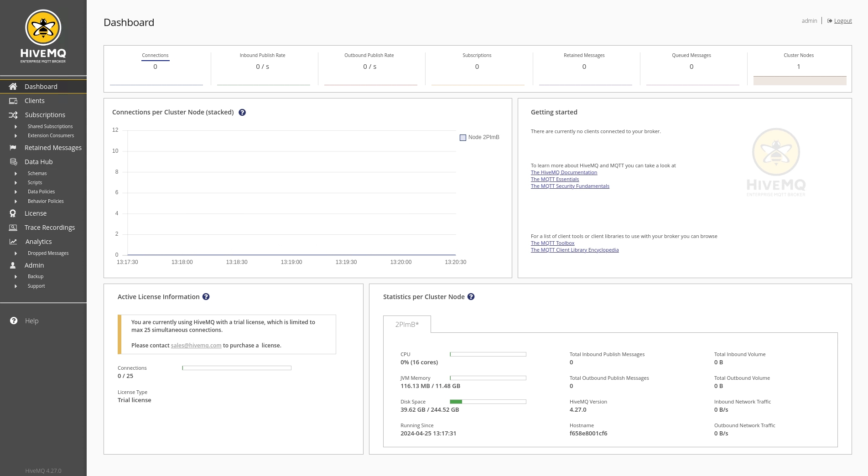
Task: Click the Clients sidebar icon
Action: tap(13, 101)
